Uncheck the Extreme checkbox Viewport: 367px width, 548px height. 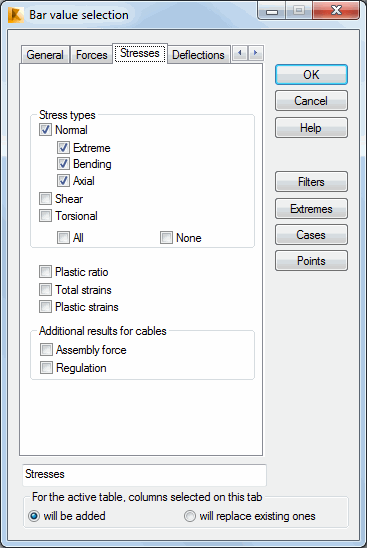pos(63,147)
